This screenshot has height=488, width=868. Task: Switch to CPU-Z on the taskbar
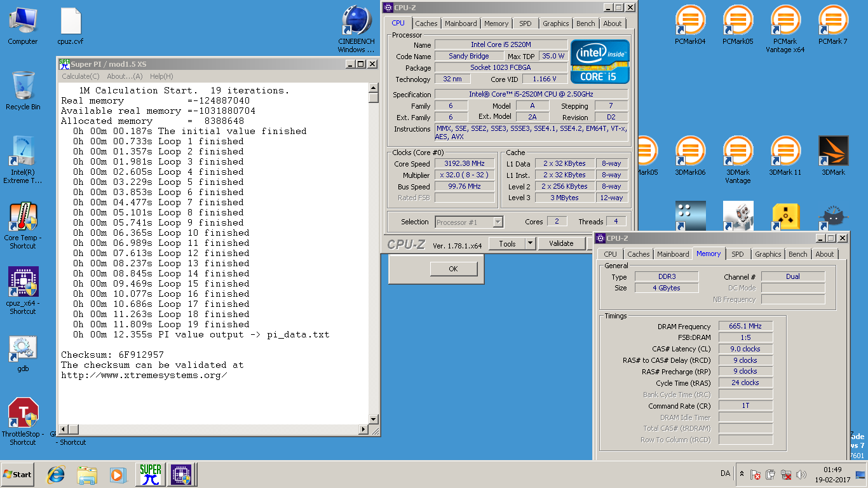tap(182, 475)
